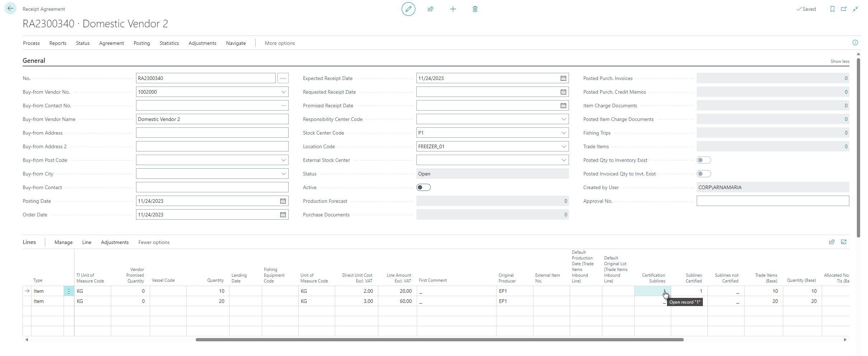
Task: Open Posting Date calendar picker
Action: click(x=283, y=201)
